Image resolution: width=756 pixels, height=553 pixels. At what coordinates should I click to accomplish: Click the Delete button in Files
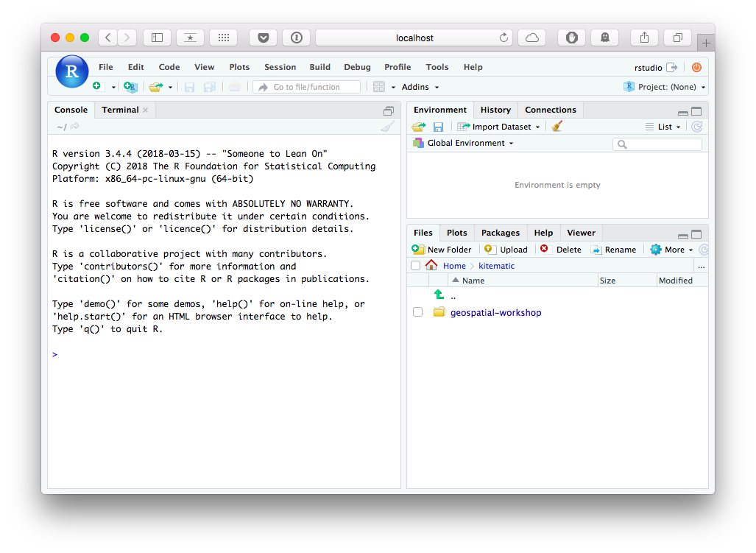(x=561, y=250)
